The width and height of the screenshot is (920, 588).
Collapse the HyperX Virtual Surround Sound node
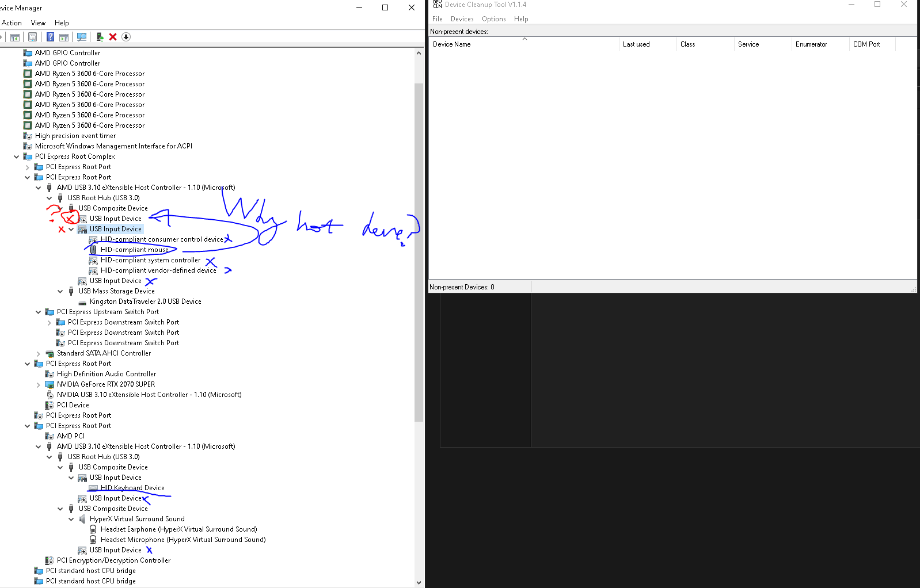point(71,519)
